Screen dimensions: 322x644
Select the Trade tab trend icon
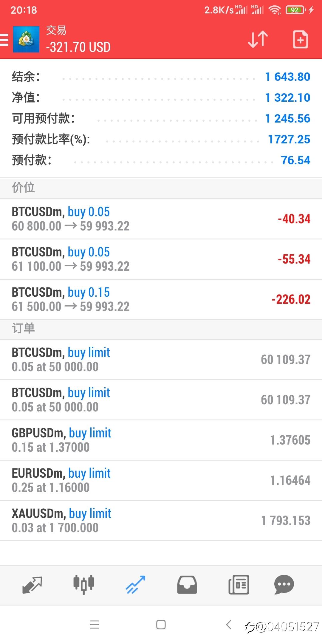pos(135,585)
